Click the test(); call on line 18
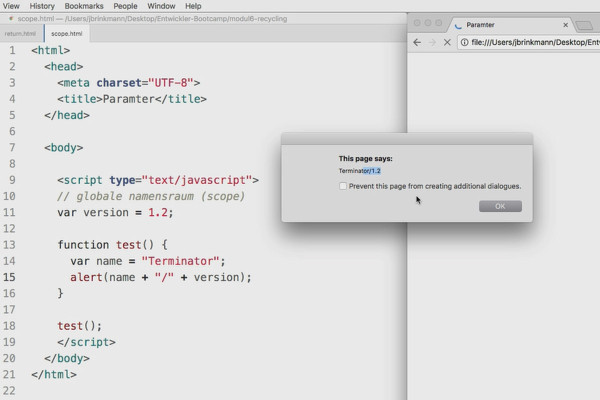 click(x=80, y=326)
